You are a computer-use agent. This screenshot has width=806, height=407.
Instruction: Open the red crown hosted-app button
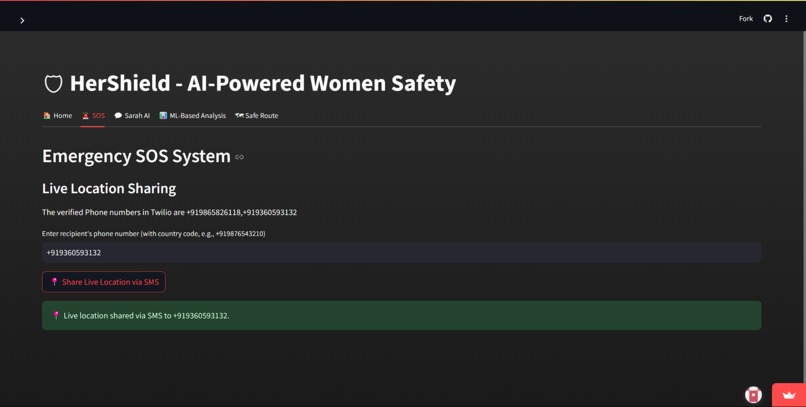pyautogui.click(x=789, y=395)
